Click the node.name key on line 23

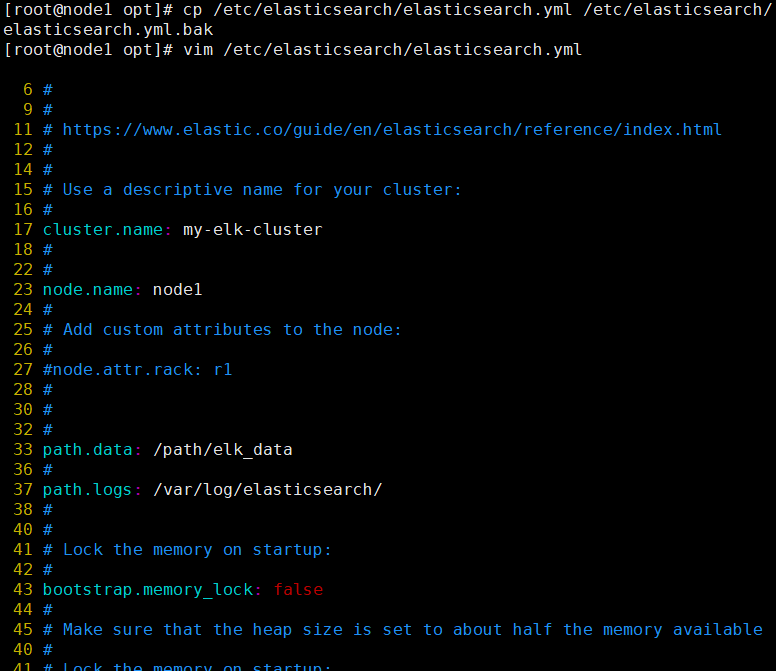coord(88,289)
